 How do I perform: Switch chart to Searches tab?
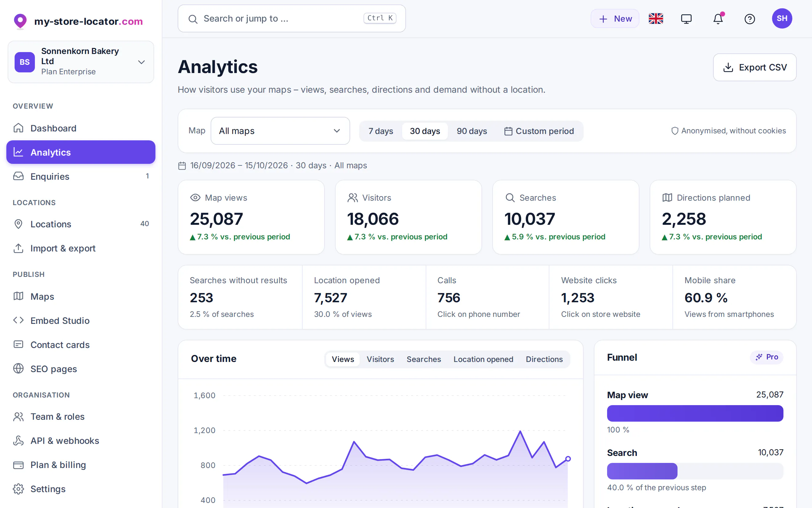pos(423,359)
